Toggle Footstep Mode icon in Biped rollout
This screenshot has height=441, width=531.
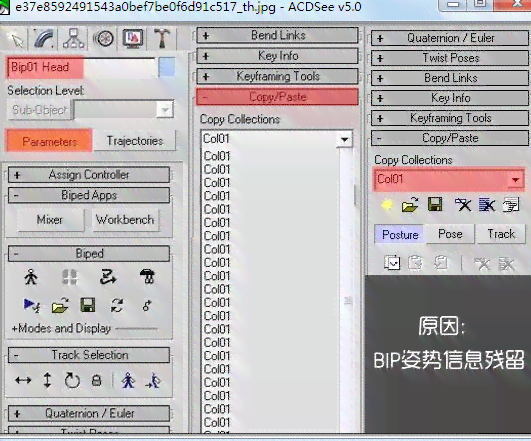point(70,277)
